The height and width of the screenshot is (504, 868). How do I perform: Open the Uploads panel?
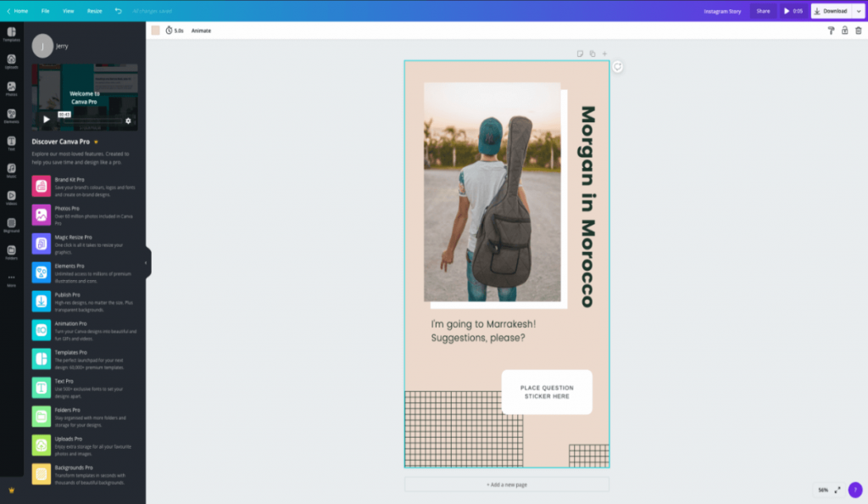(11, 60)
